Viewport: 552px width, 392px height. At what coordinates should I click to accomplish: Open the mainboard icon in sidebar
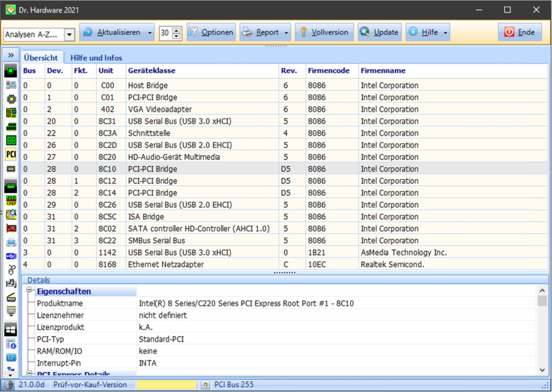[x=11, y=112]
